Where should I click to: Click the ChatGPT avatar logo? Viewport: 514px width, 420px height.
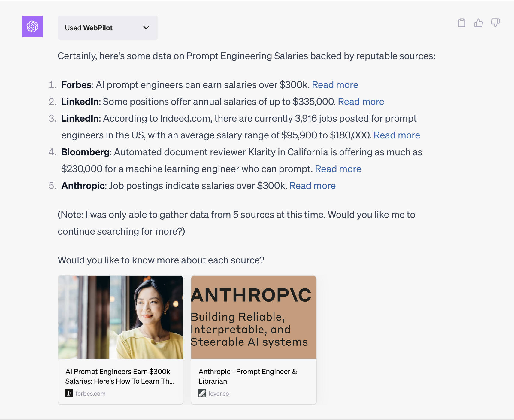32,26
